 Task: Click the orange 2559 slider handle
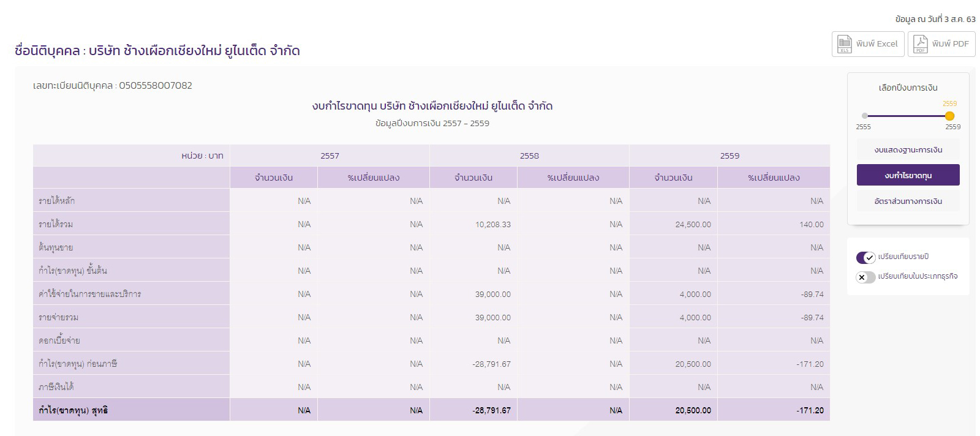[949, 116]
